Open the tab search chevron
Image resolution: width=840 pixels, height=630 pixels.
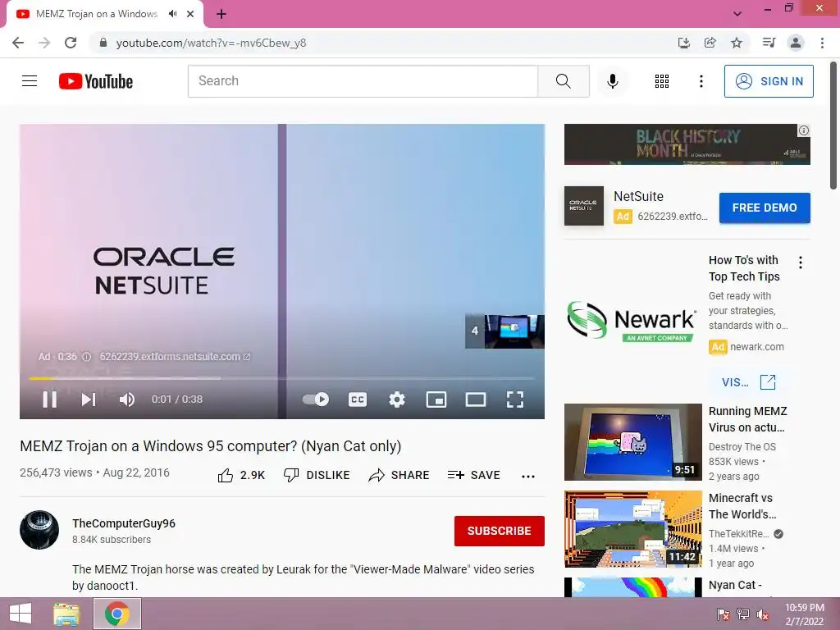(x=737, y=15)
